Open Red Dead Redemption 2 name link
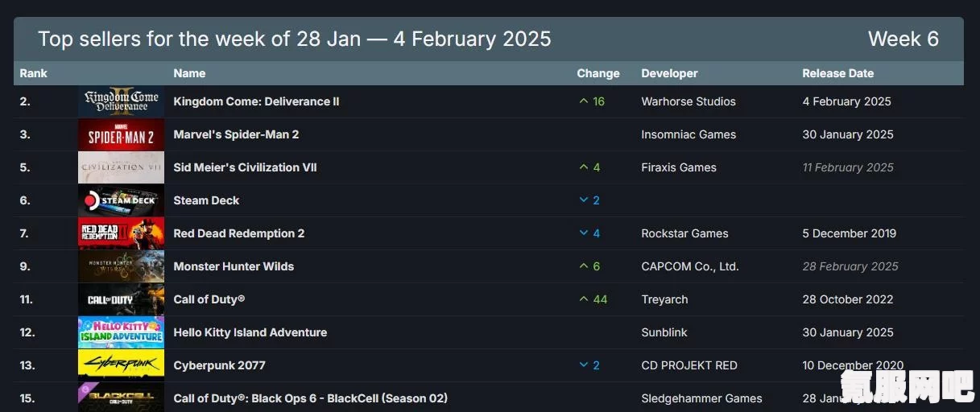 239,233
